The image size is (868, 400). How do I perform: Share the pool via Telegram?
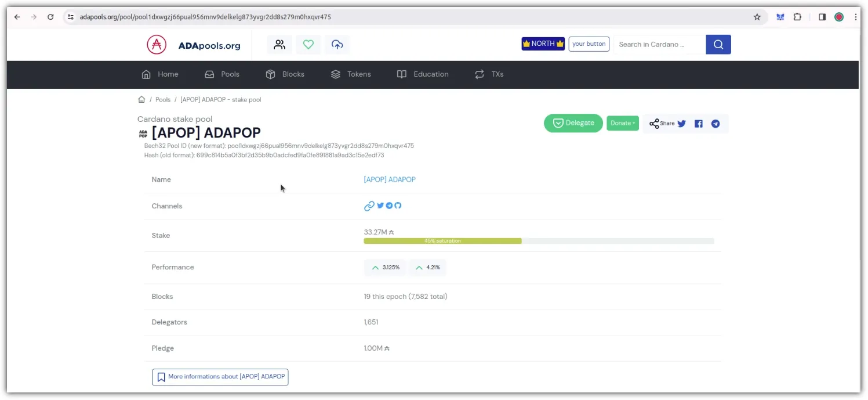[x=716, y=124]
